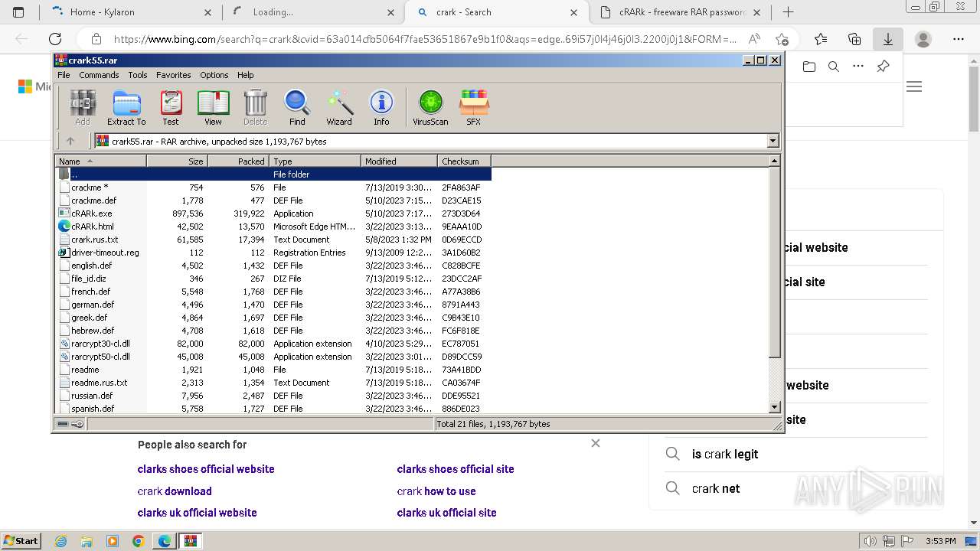Sort by the Size column header
This screenshot has height=551, width=980.
tap(177, 161)
